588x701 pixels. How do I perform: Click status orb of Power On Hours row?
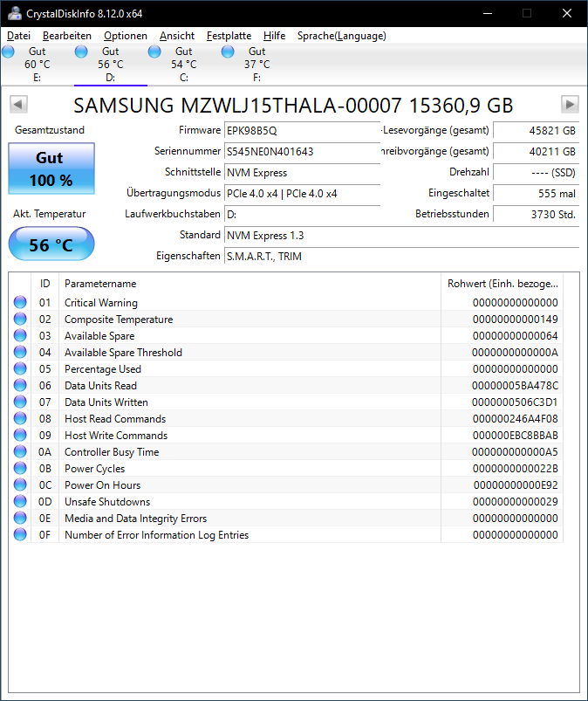pyautogui.click(x=20, y=485)
